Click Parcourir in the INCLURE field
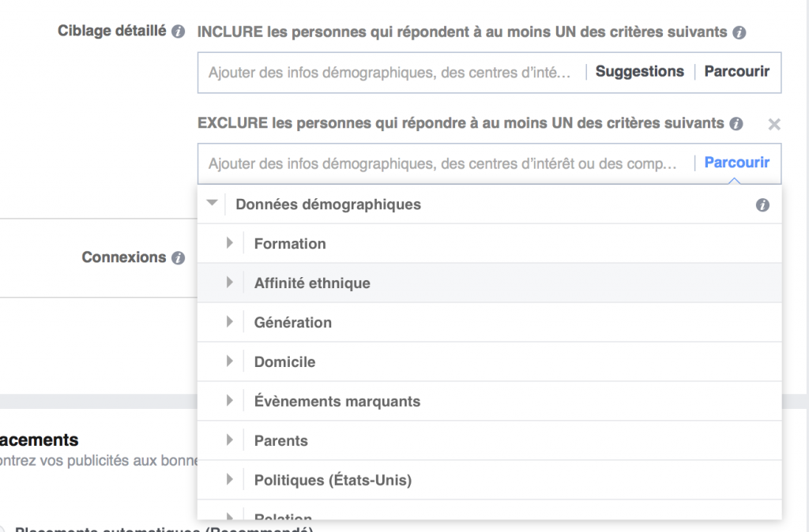This screenshot has height=532, width=809. click(736, 72)
